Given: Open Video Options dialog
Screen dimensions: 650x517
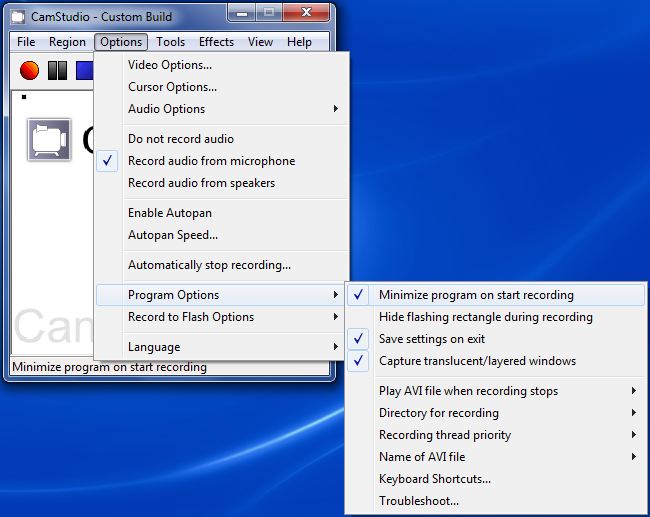Looking at the screenshot, I should pyautogui.click(x=221, y=65).
